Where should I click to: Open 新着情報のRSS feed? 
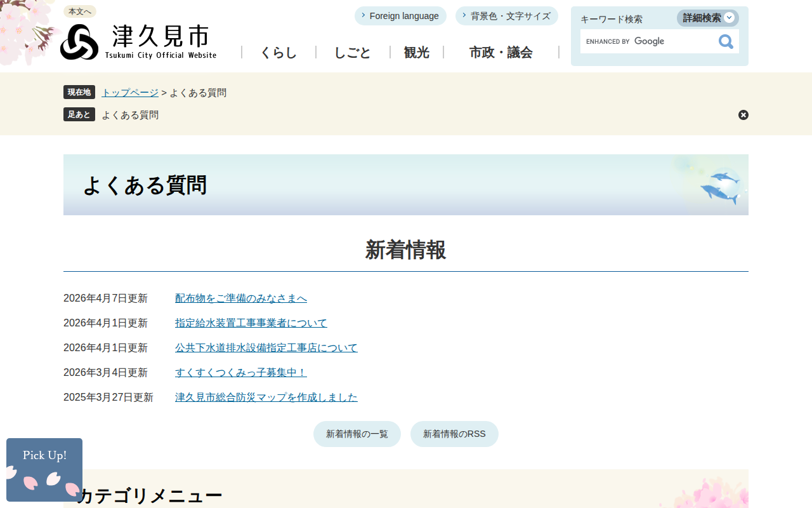[454, 434]
